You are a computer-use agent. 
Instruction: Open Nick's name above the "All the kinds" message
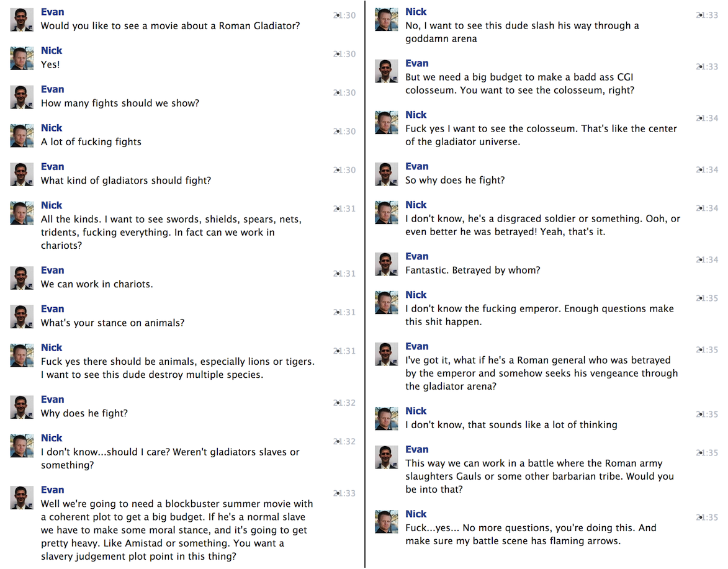pos(52,205)
